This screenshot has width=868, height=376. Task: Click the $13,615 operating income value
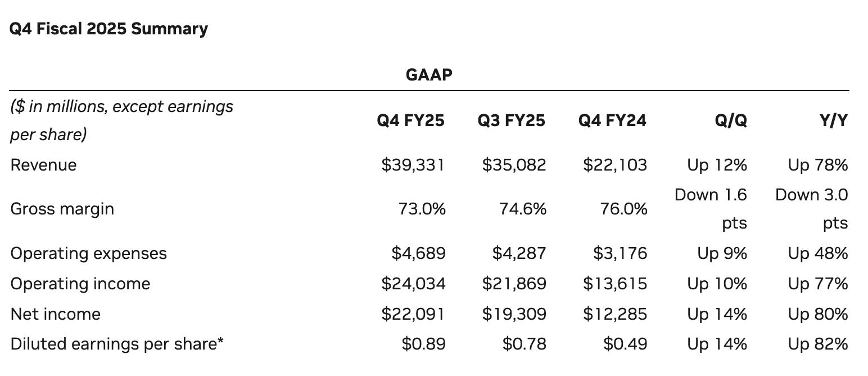[x=615, y=284]
